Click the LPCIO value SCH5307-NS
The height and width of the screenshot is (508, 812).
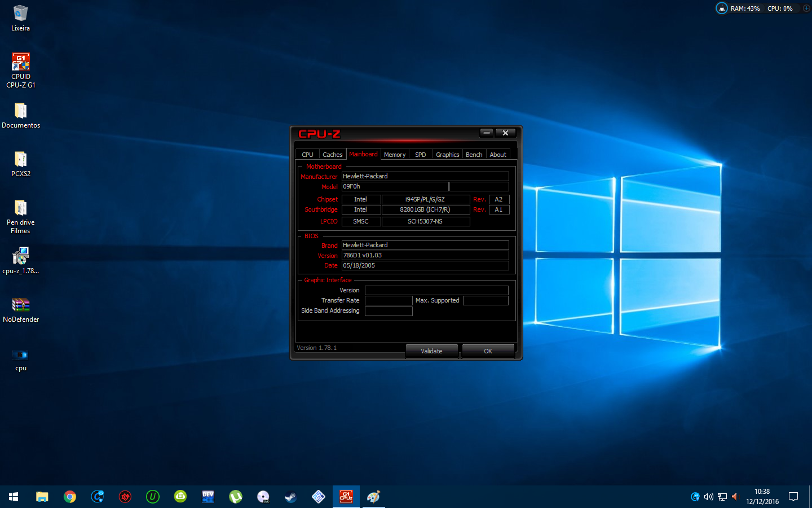(x=426, y=221)
